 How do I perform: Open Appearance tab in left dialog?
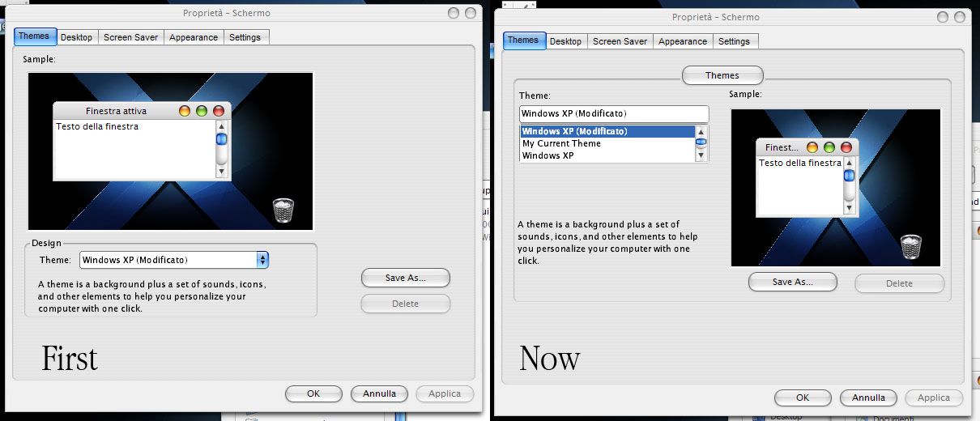pyautogui.click(x=194, y=37)
